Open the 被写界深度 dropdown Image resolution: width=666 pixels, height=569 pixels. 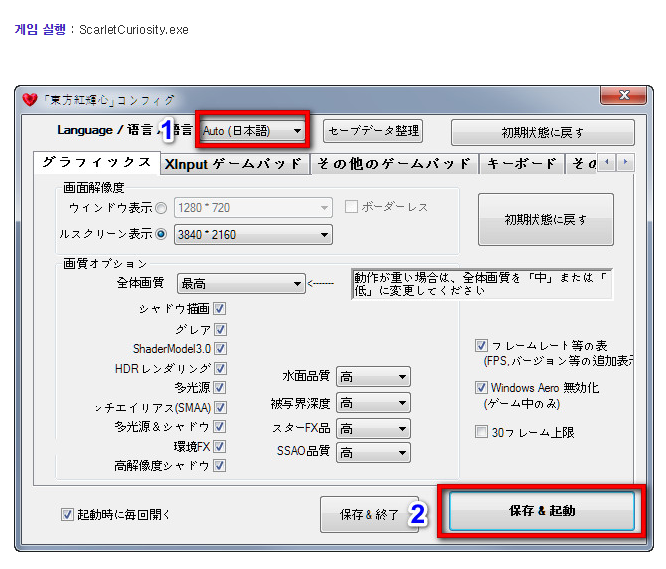tap(373, 403)
